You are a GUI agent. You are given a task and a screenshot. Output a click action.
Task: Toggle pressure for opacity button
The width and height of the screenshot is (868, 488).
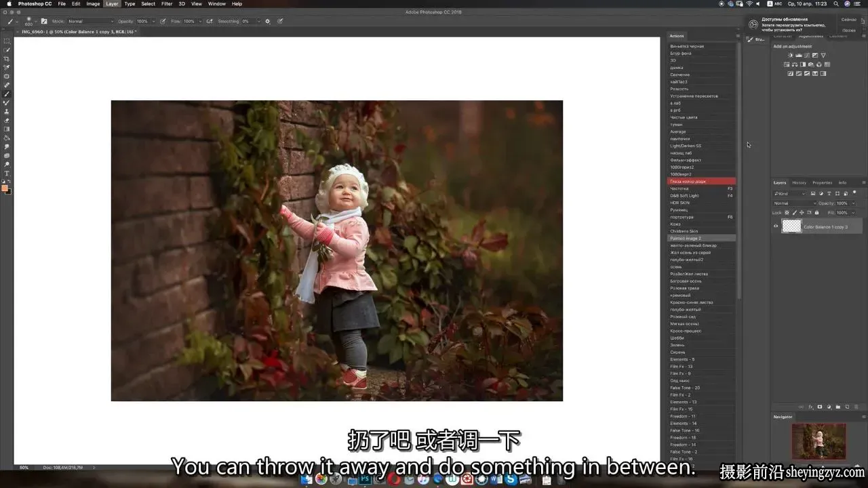coord(163,21)
